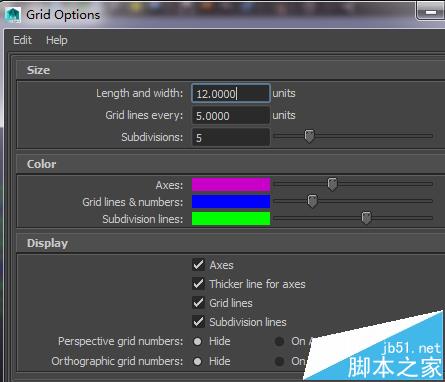Click the Subdivision lines color slider handle
The height and width of the screenshot is (382, 445).
click(366, 218)
